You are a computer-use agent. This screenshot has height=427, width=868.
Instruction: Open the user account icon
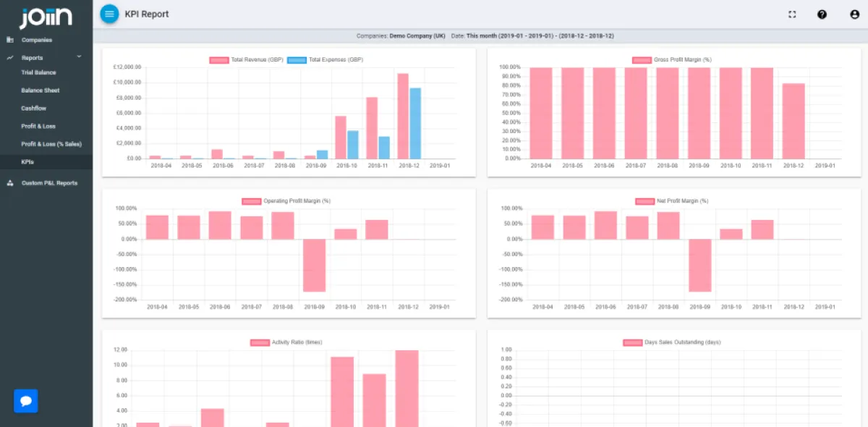(x=855, y=14)
